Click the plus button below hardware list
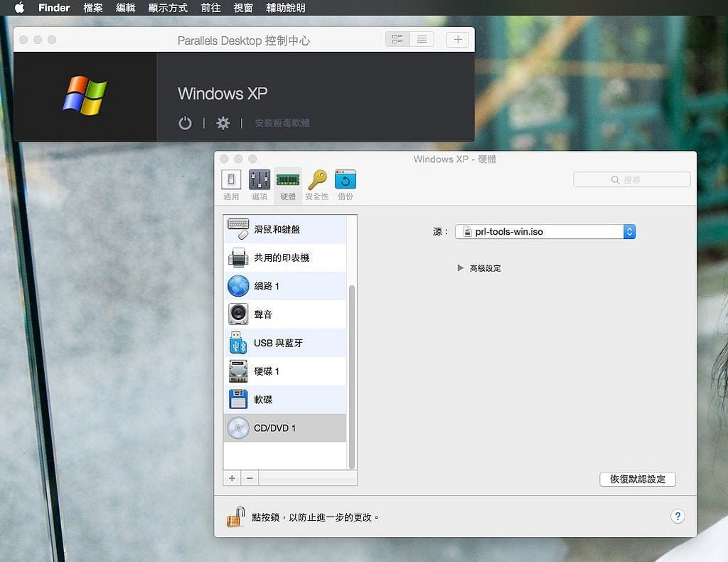This screenshot has height=562, width=728. pyautogui.click(x=232, y=478)
